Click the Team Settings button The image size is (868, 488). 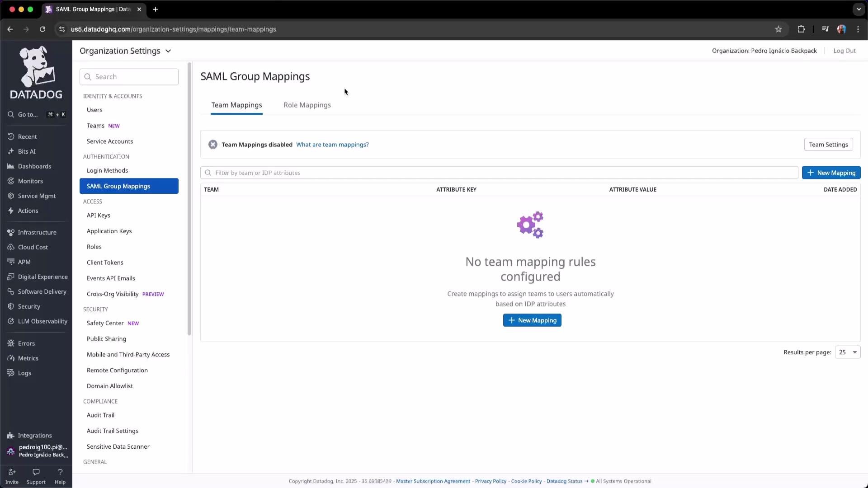click(828, 145)
